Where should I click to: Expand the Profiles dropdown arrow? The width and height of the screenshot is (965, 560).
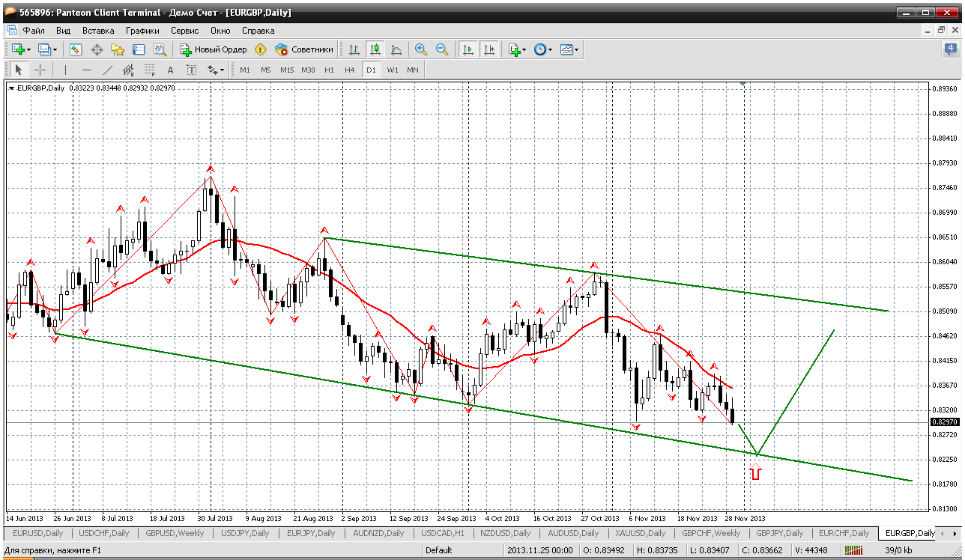point(55,49)
